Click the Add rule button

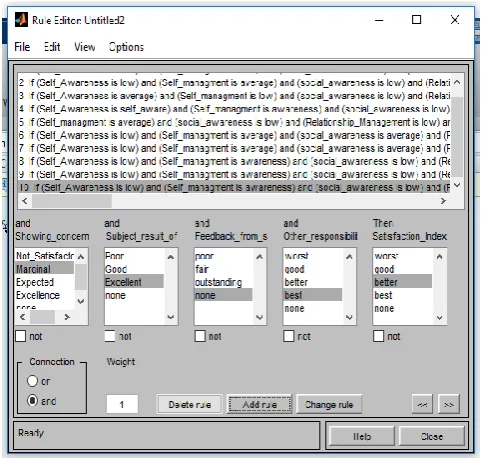(259, 404)
